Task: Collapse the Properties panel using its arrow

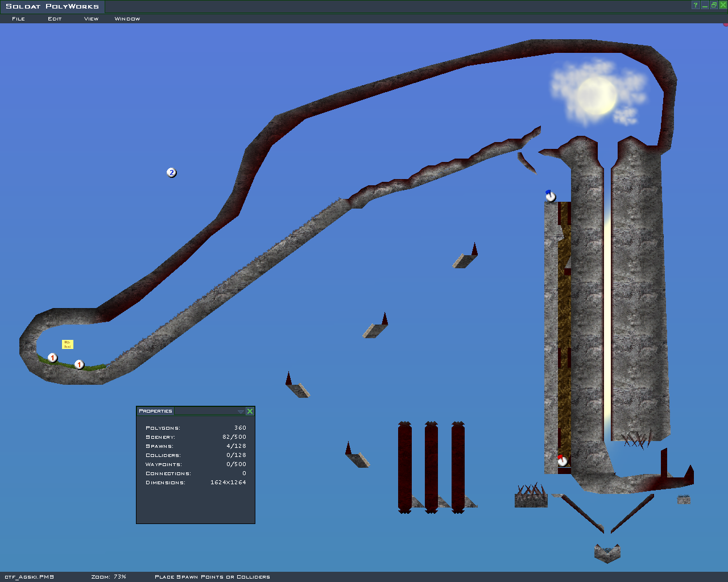Action: point(241,411)
